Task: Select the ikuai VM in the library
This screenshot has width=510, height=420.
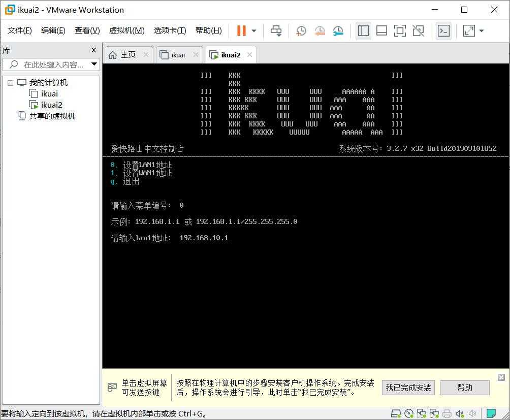Action: point(49,93)
